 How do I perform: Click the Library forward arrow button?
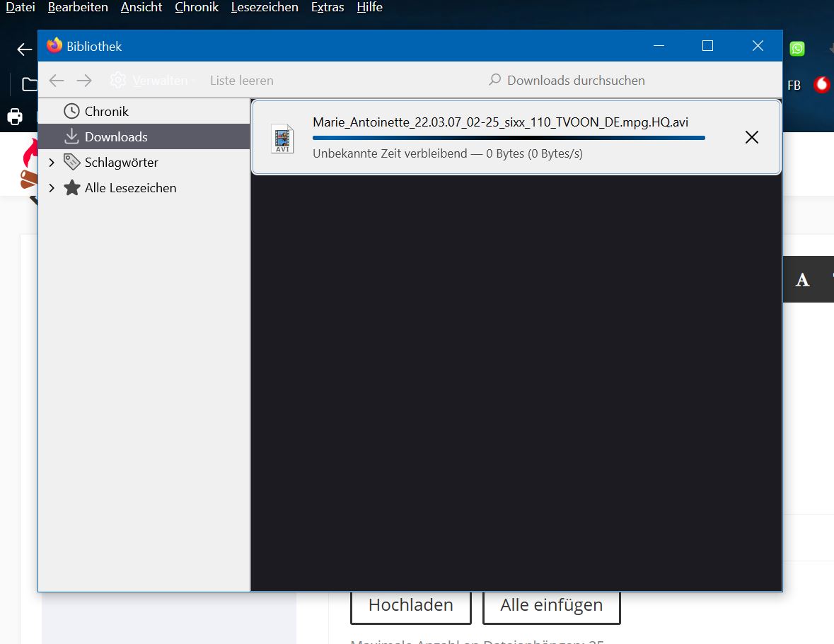click(84, 81)
